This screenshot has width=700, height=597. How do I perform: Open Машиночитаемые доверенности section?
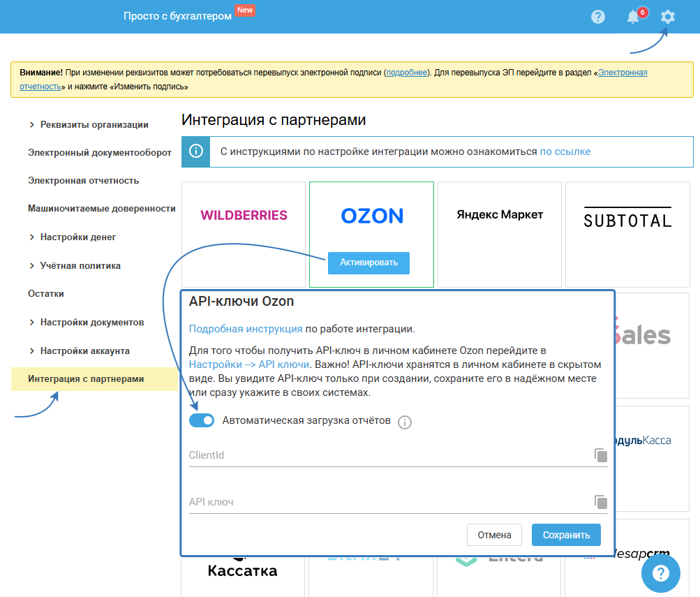102,209
